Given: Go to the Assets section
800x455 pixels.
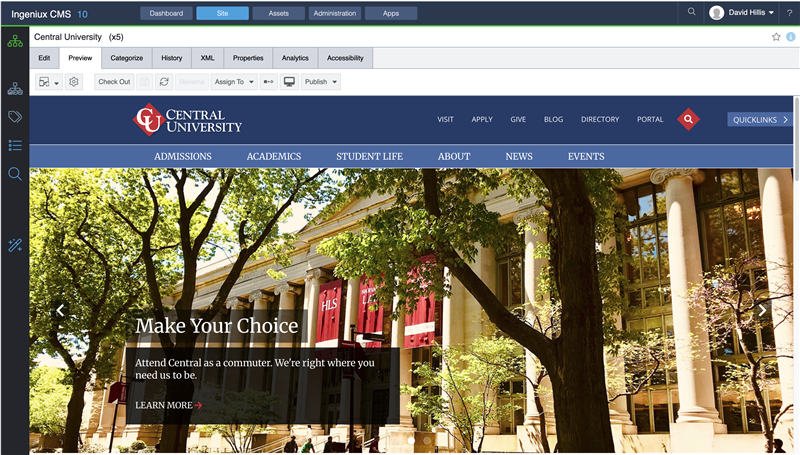Looking at the screenshot, I should click(279, 13).
